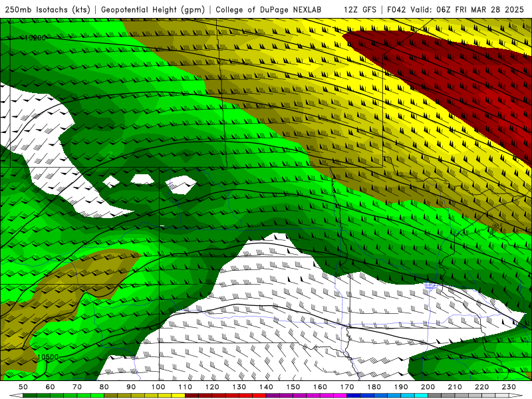Click the colorbar label '170'
This screenshot has width=532, height=399.
click(x=347, y=387)
